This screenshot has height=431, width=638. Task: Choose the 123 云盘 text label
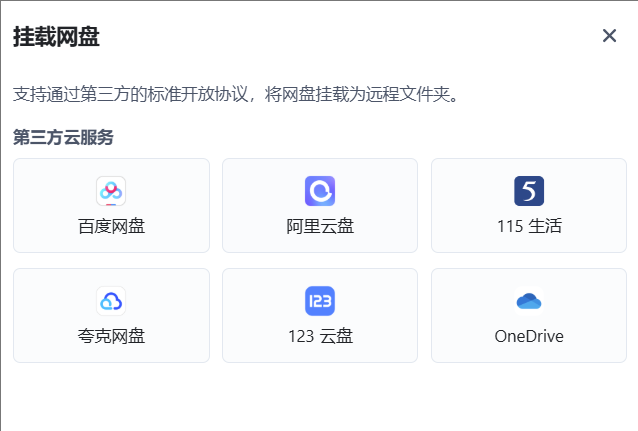pos(319,336)
